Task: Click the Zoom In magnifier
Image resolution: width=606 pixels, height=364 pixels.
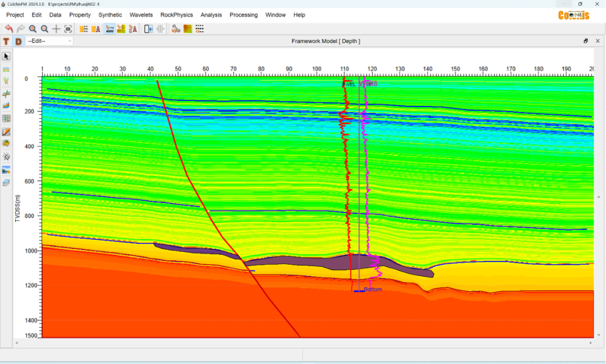Action: (x=33, y=29)
